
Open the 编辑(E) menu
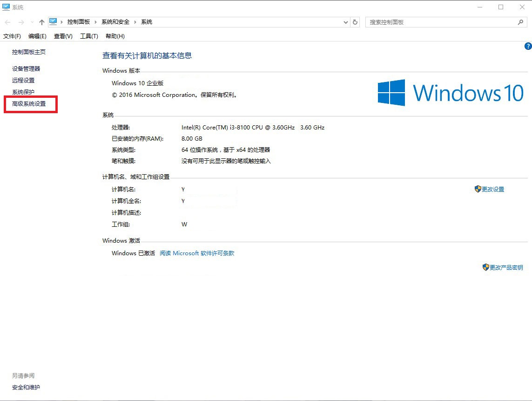tap(37, 36)
